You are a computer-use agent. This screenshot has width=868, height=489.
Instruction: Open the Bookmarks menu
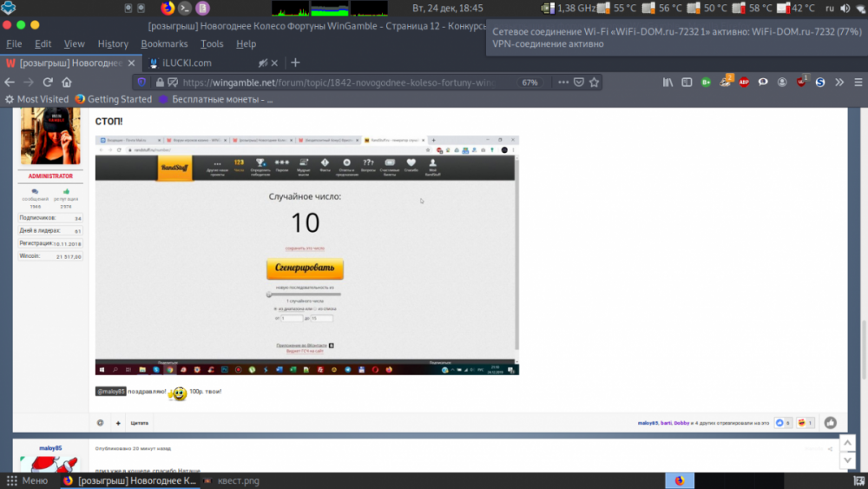[164, 43]
